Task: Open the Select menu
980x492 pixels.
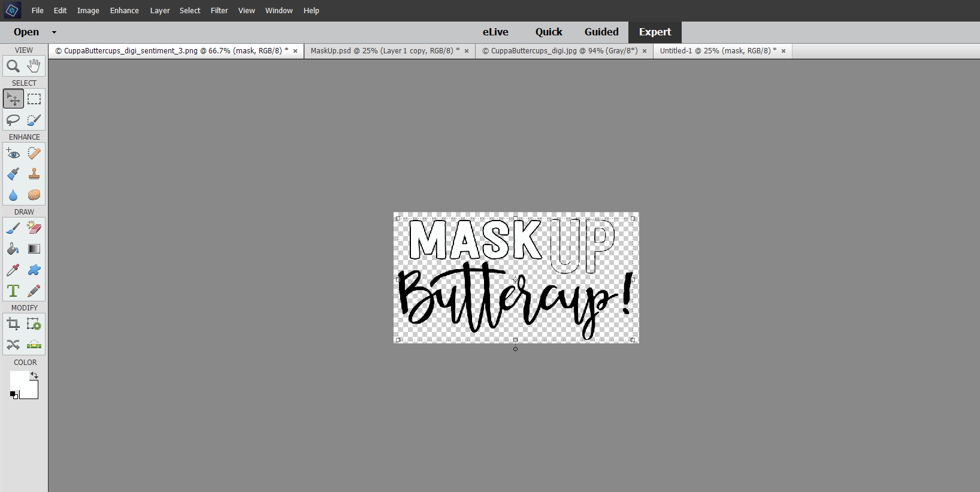Action: pyautogui.click(x=190, y=11)
